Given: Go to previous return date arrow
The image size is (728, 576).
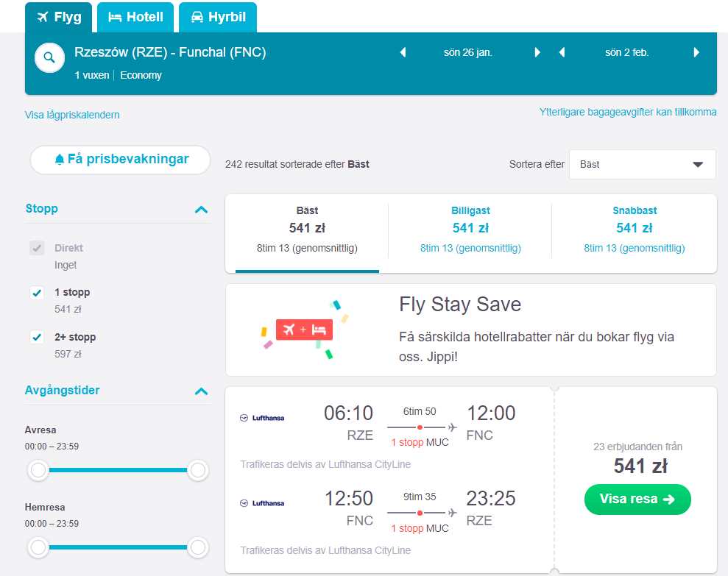Looking at the screenshot, I should point(562,52).
